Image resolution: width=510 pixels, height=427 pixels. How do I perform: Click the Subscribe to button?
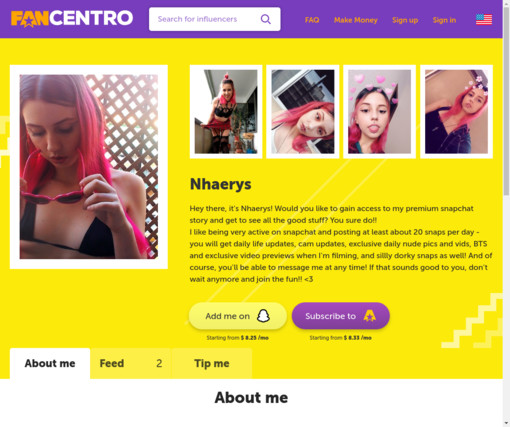pyautogui.click(x=341, y=316)
